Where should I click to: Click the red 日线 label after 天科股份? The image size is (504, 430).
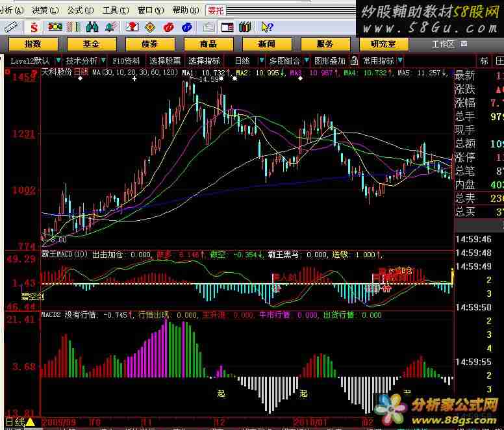click(x=81, y=72)
